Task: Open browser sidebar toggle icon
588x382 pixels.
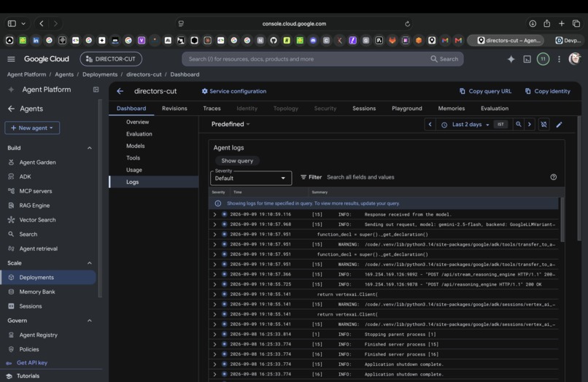Action: [12, 23]
